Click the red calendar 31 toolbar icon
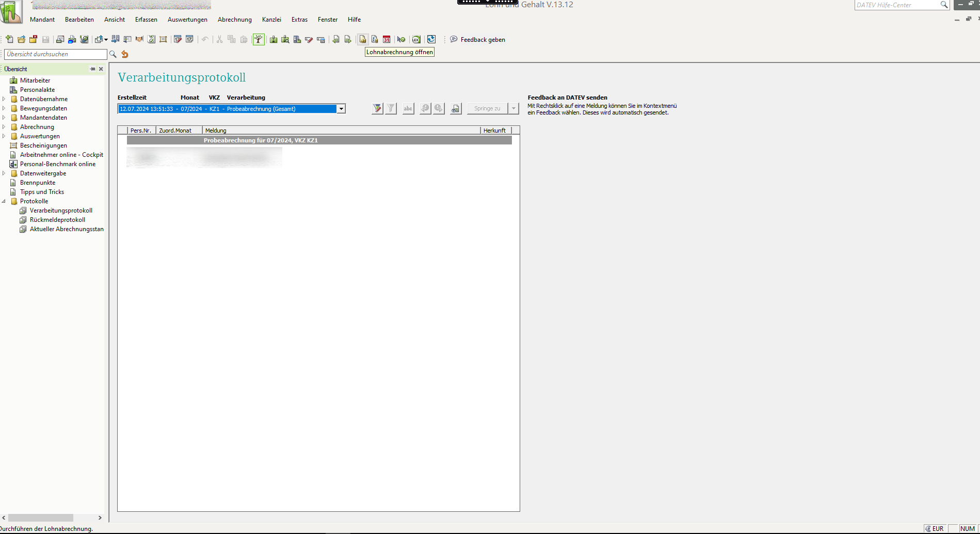Viewport: 980px width, 534px height. coord(387,40)
